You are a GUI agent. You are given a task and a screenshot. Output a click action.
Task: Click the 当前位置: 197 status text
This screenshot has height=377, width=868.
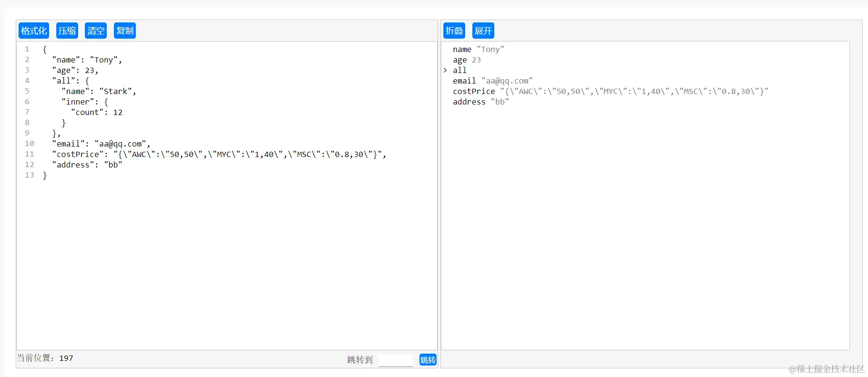pos(45,358)
